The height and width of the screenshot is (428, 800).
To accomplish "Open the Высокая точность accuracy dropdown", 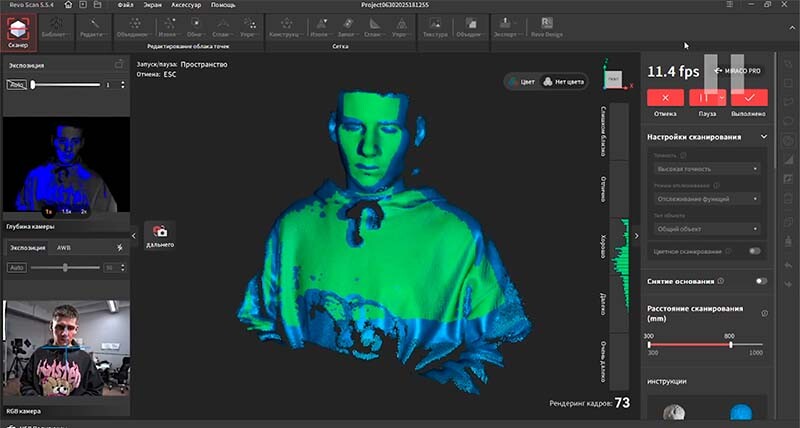I will pyautogui.click(x=707, y=169).
